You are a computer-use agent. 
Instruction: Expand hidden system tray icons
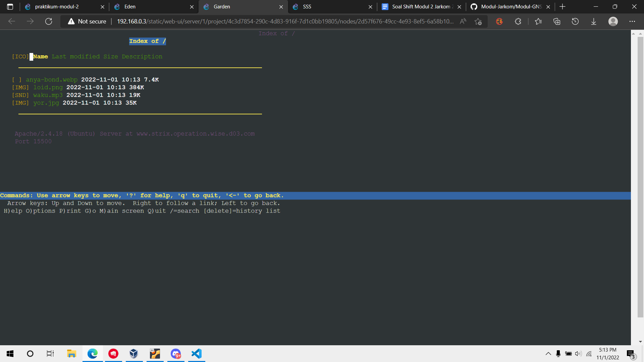point(549,354)
